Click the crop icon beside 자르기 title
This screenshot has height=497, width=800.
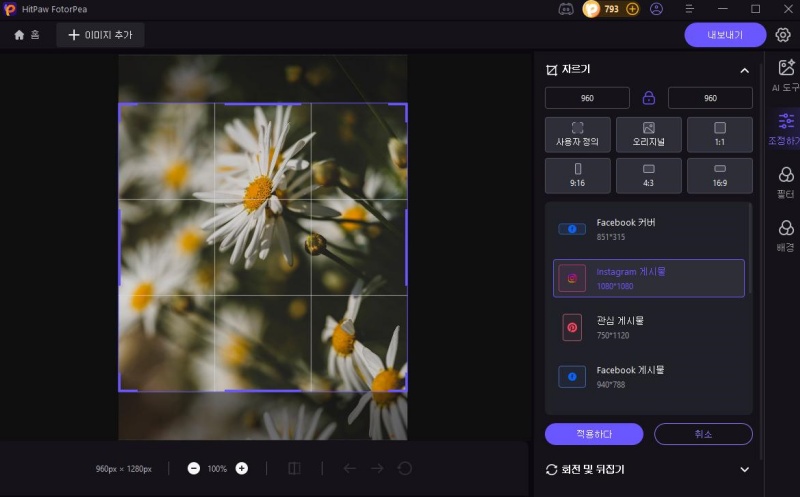552,70
